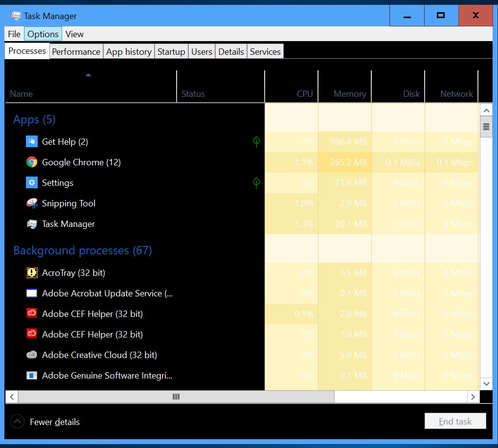Expand the Apps (5) group header
Image resolution: width=498 pixels, height=448 pixels.
pyautogui.click(x=34, y=120)
